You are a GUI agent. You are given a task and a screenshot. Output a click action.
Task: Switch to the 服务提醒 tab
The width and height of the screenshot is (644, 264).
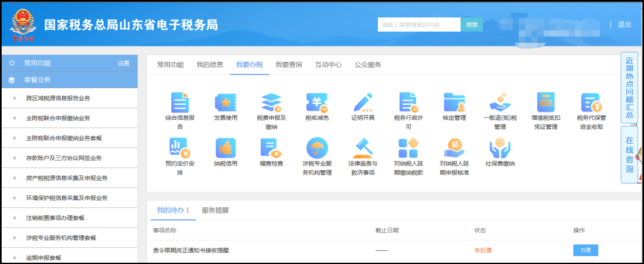tap(215, 210)
